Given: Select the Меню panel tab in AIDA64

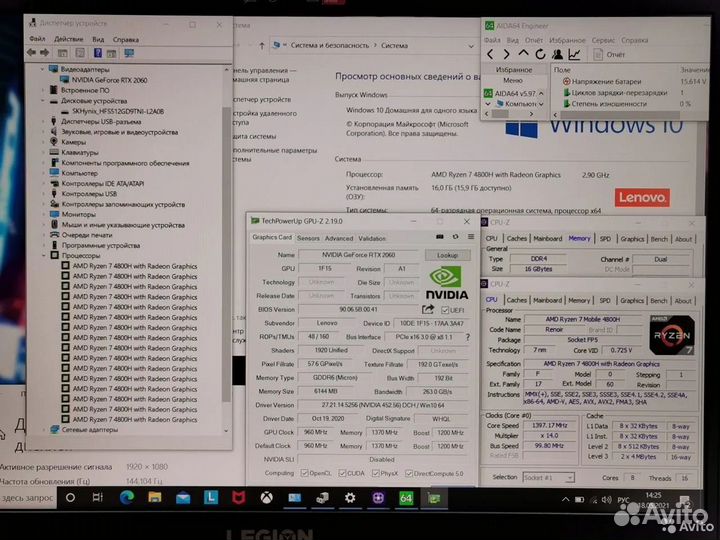Looking at the screenshot, I should point(513,80).
